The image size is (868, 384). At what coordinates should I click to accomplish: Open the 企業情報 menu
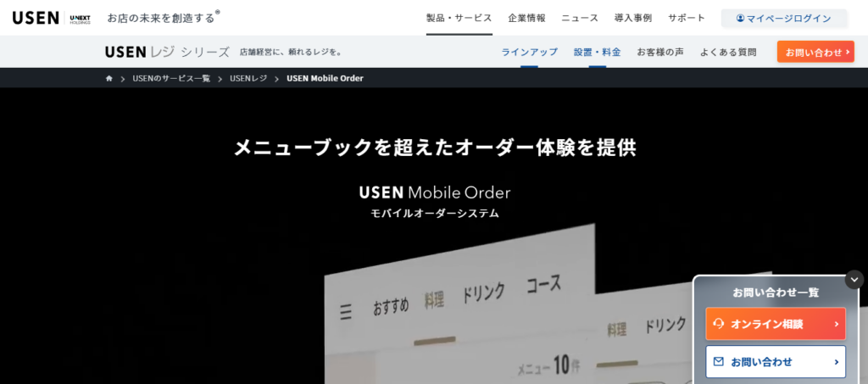click(526, 18)
